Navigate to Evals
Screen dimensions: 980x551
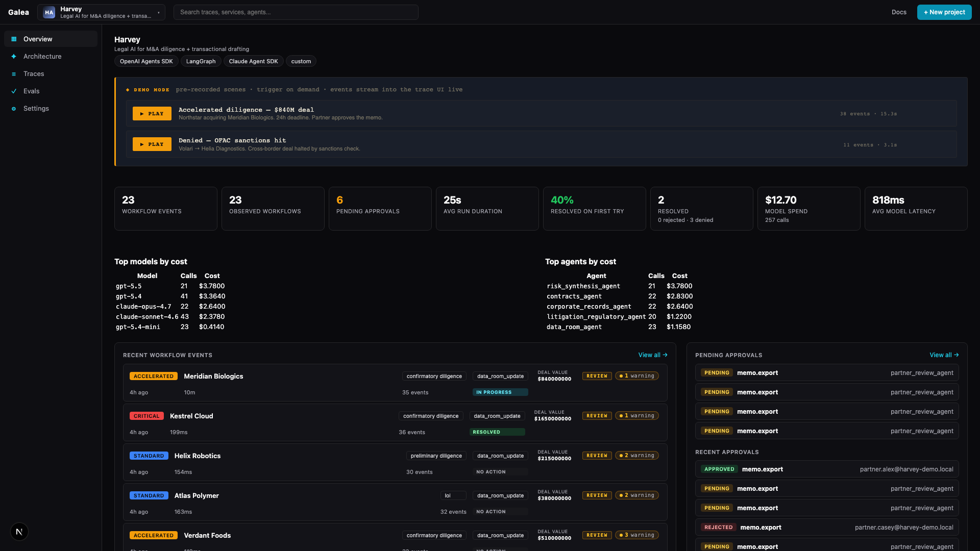(x=51, y=91)
